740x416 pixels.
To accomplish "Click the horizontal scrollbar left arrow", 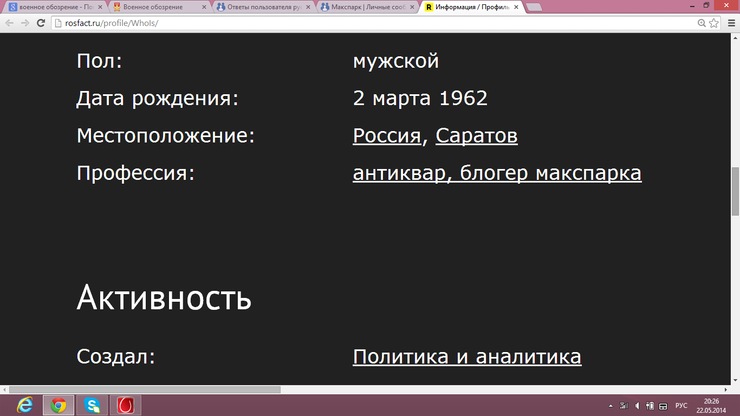I will (4, 390).
